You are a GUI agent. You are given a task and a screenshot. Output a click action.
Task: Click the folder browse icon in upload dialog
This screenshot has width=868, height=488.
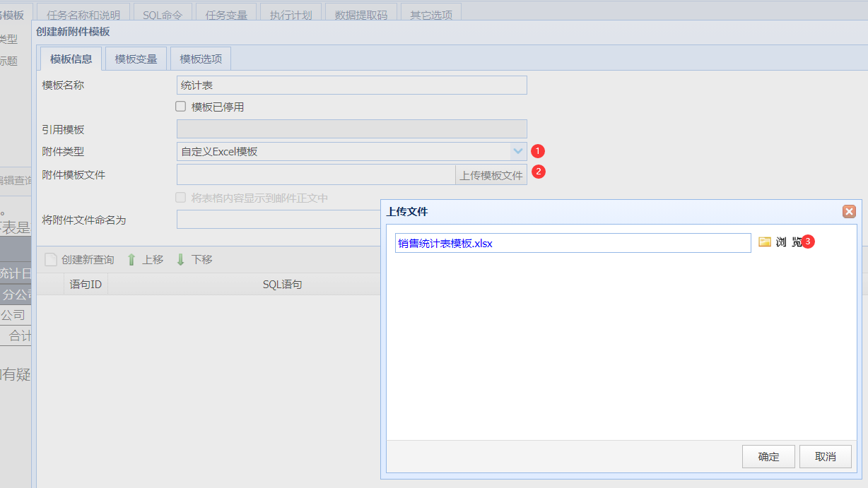click(x=764, y=242)
